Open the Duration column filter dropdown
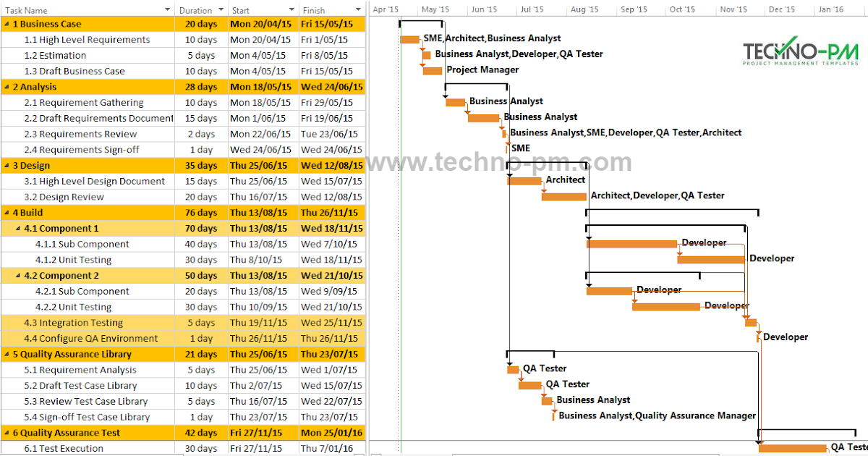 click(x=219, y=9)
